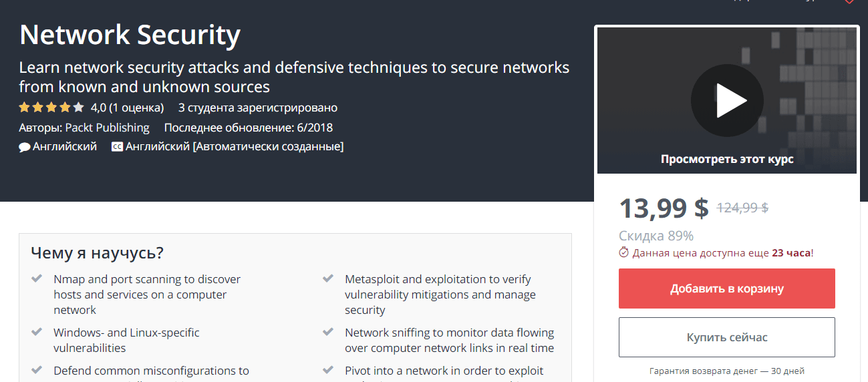Open the 4,0 (1 оценка) rating link
Screen dimensions: 868x382
pos(127,108)
